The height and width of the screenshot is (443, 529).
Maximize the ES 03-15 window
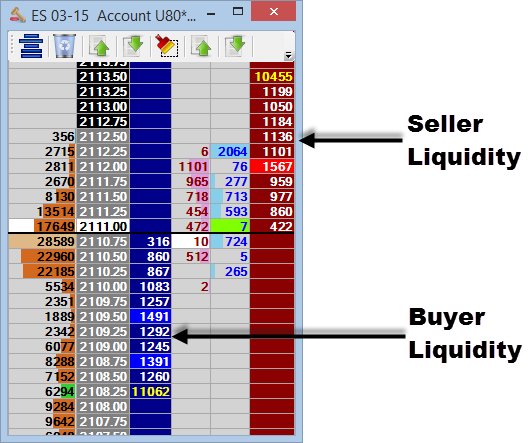(x=238, y=12)
